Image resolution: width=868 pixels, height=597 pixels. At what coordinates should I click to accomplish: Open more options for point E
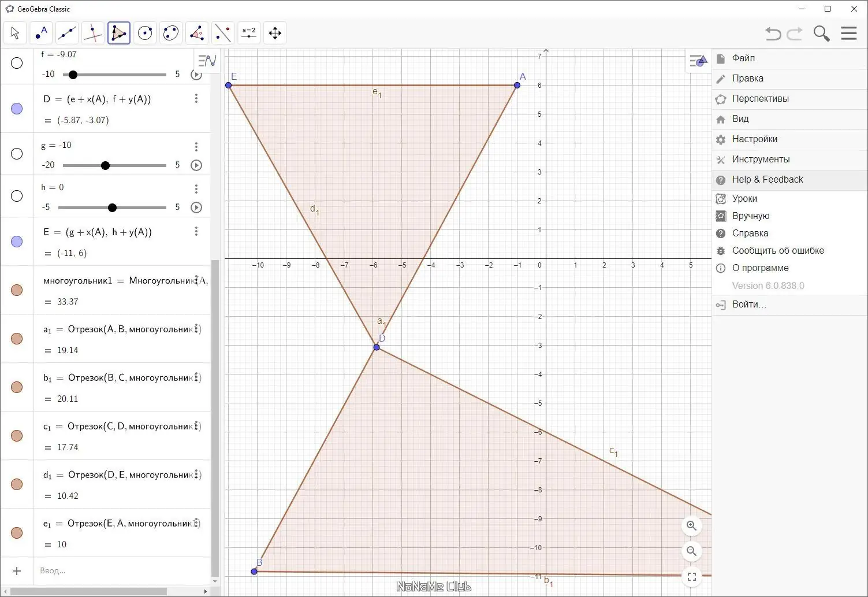(x=196, y=231)
